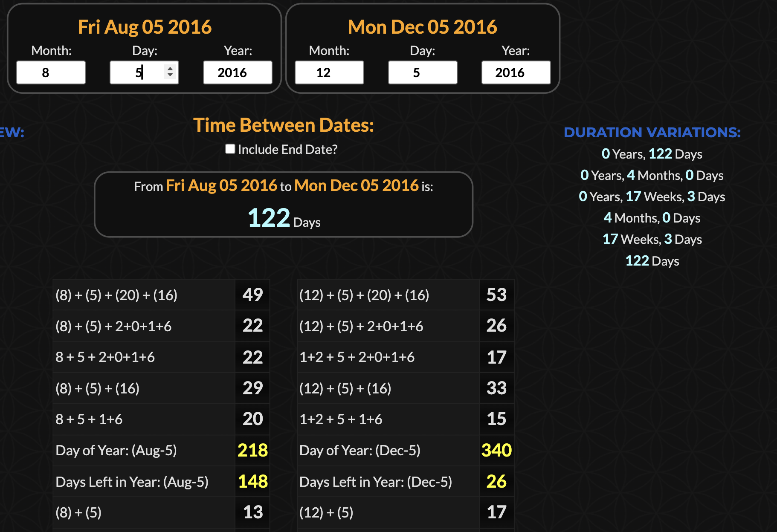Select 17 Weeks, 3 Days variation
Screen dimensions: 777x532
pos(652,239)
